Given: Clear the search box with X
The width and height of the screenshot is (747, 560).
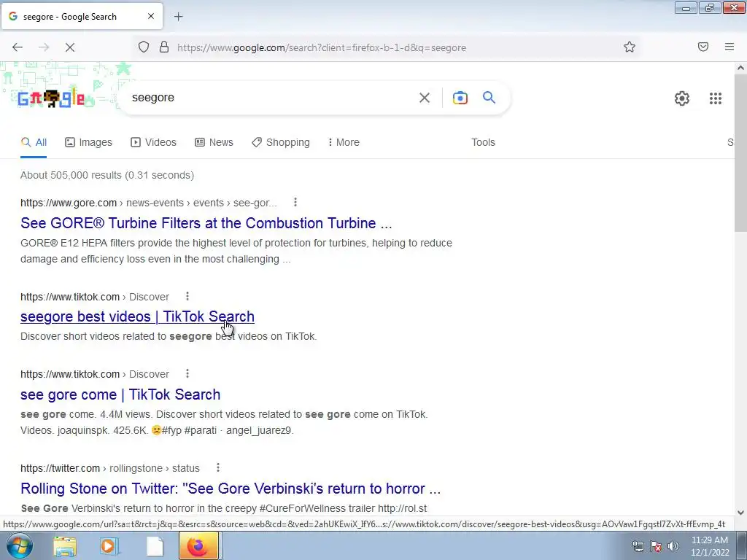Looking at the screenshot, I should (424, 98).
